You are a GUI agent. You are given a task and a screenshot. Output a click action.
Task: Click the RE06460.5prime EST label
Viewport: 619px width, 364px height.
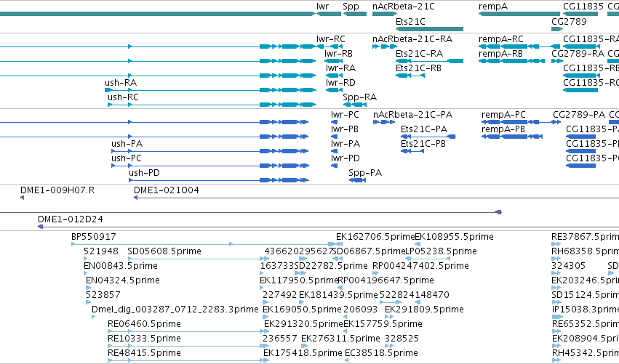145,325
